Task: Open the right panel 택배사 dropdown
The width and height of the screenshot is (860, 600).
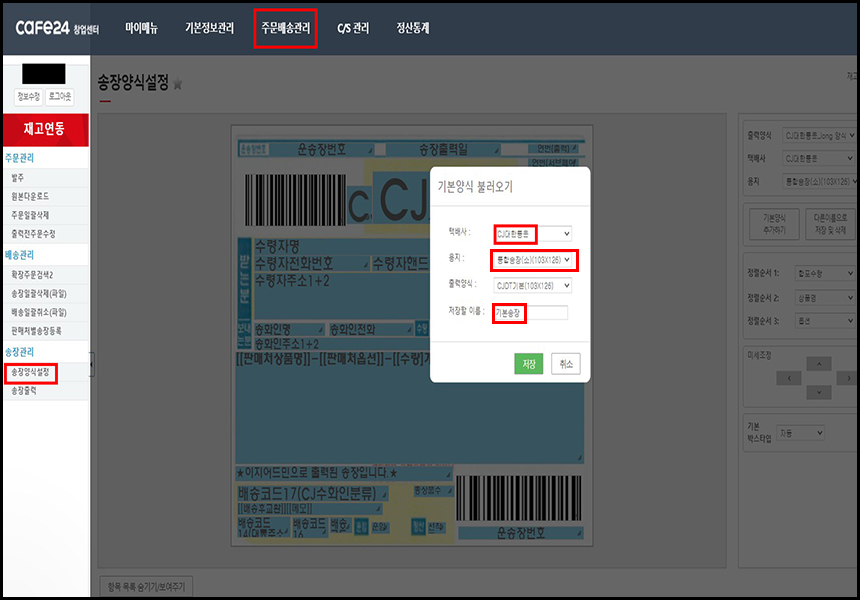Action: pos(819,159)
